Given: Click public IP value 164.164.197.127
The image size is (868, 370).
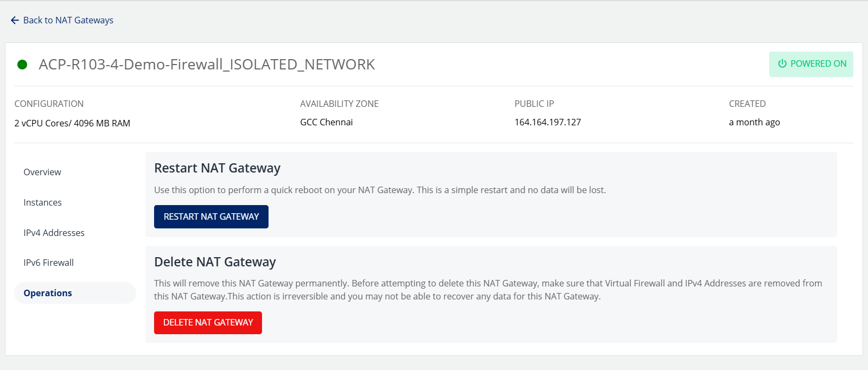Looking at the screenshot, I should 547,122.
